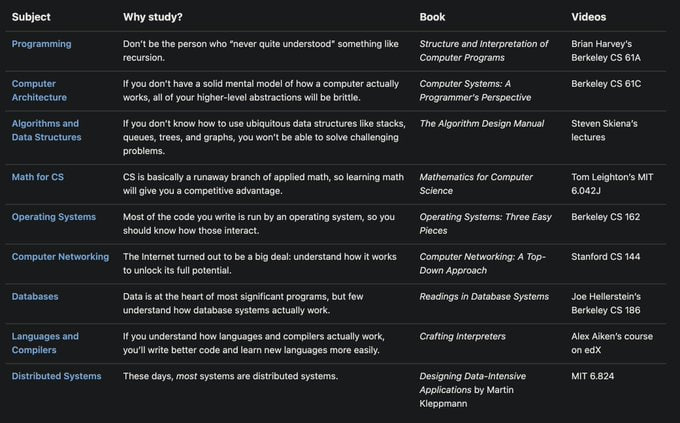The width and height of the screenshot is (680, 423).
Task: Open the Databases subject link
Action: 35,297
